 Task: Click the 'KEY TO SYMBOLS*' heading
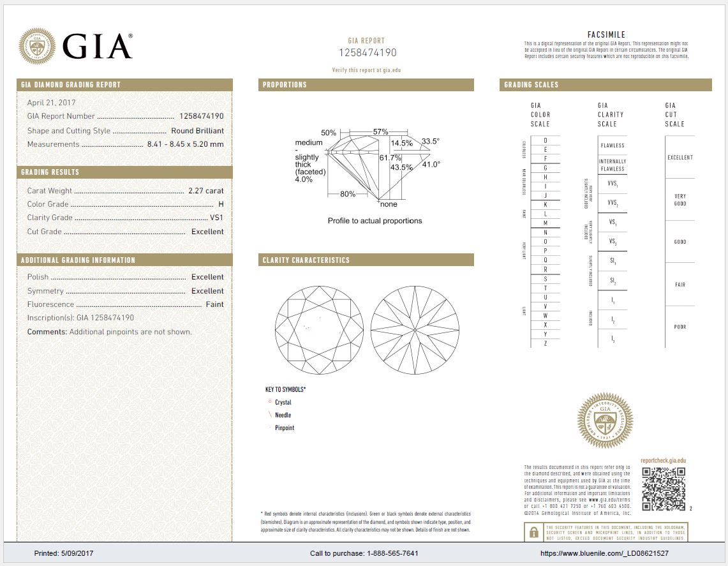coord(286,389)
